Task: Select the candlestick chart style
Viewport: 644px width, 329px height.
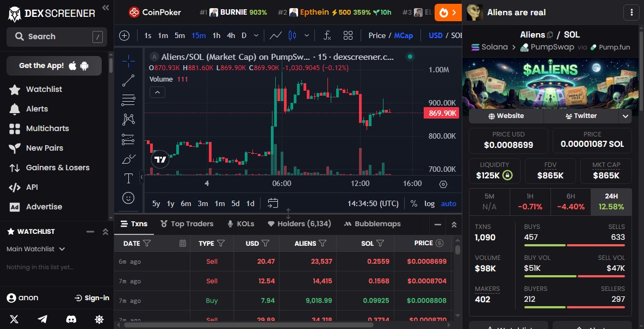Action: coord(292,36)
